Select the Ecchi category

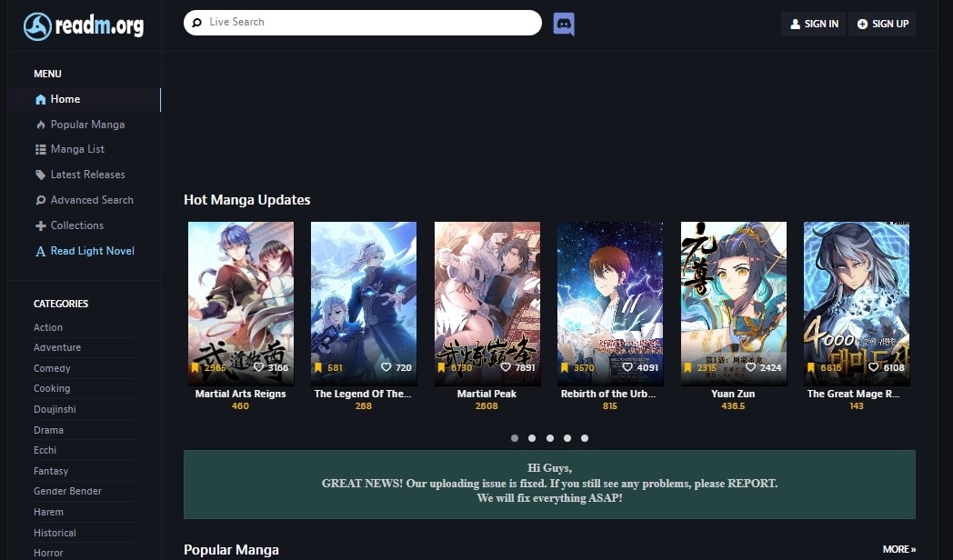click(x=45, y=450)
